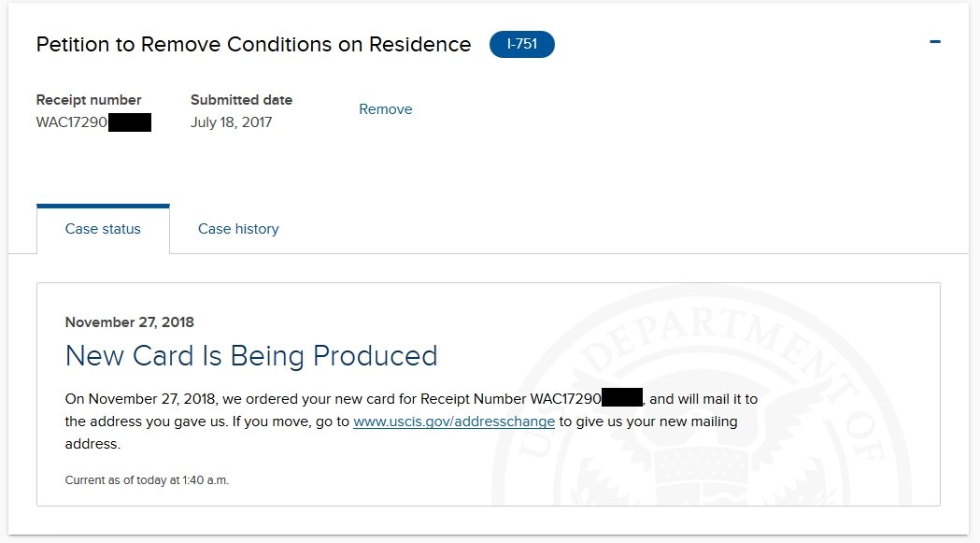This screenshot has width=980, height=543.
Task: Click the blacked-out box under Receipt number label
Action: click(x=130, y=122)
